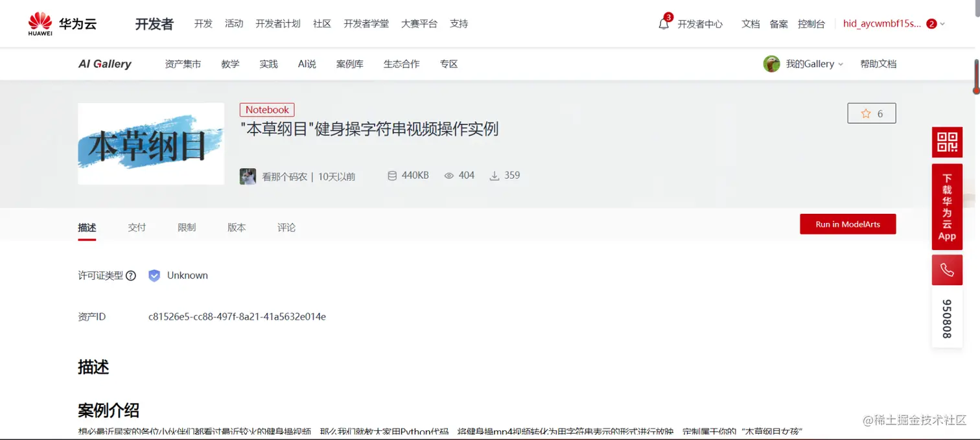Viewport: 980px width, 440px height.
Task: Click the Unknown license shield icon
Action: pyautogui.click(x=154, y=275)
